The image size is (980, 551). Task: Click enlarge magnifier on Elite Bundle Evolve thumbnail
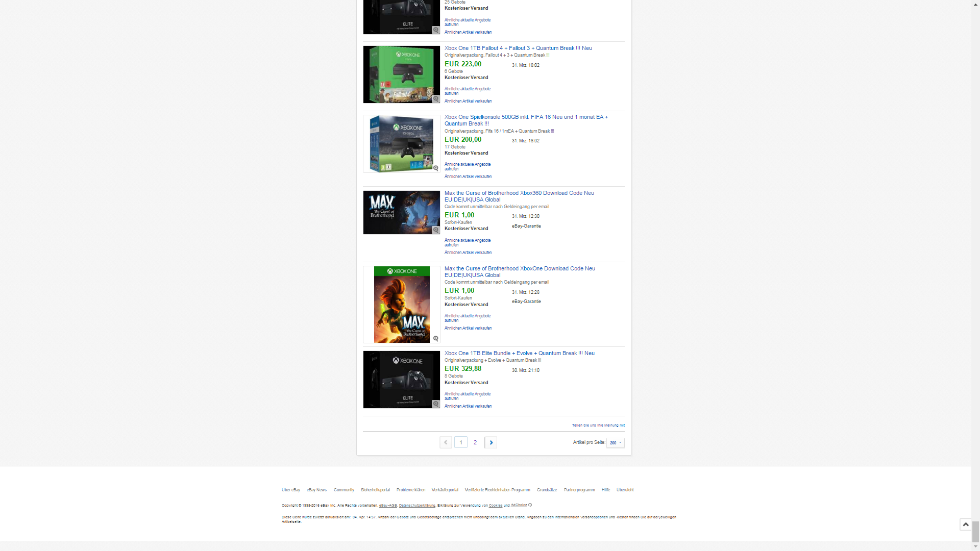coord(436,404)
